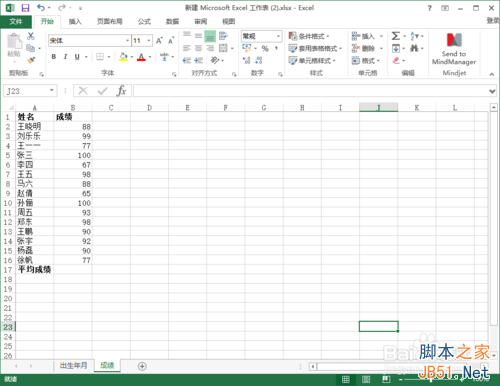Click the Copy icon
This screenshot has height=386, width=500.
click(30, 48)
